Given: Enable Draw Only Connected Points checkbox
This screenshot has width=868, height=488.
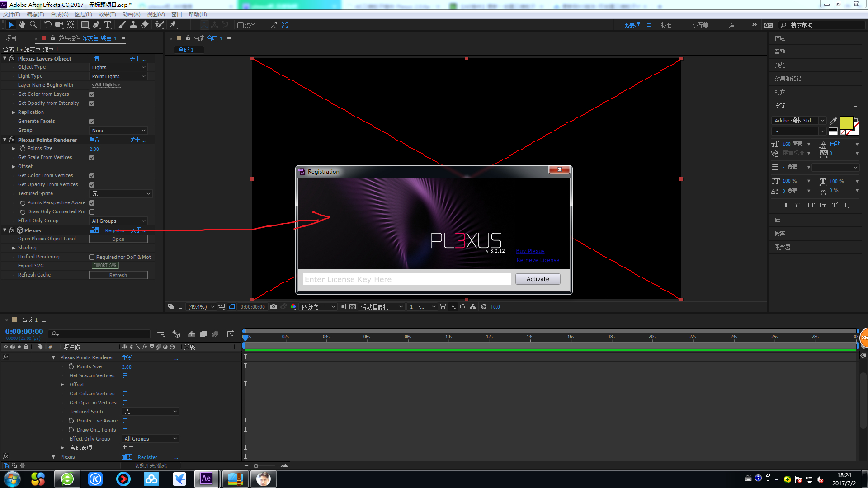Looking at the screenshot, I should click(92, 212).
